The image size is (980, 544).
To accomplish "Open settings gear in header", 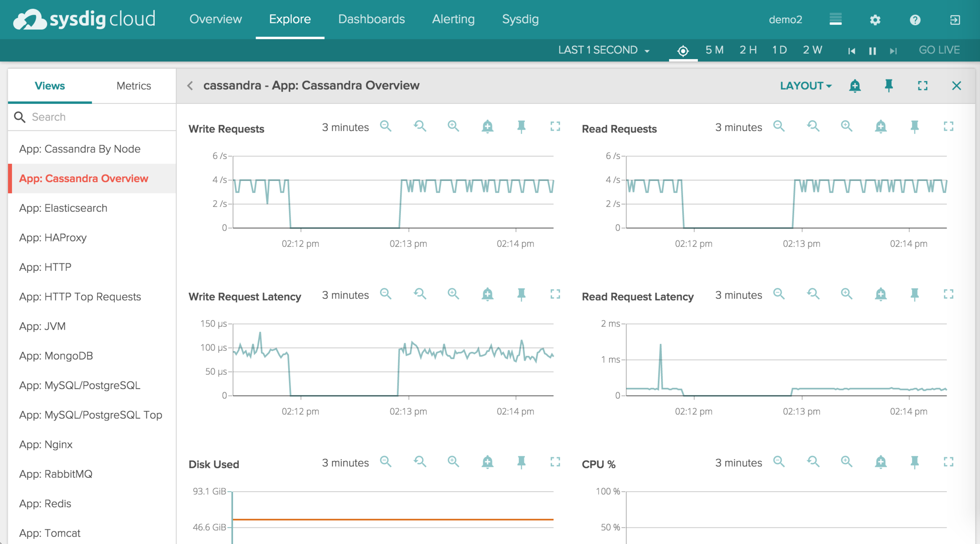I will 875,20.
